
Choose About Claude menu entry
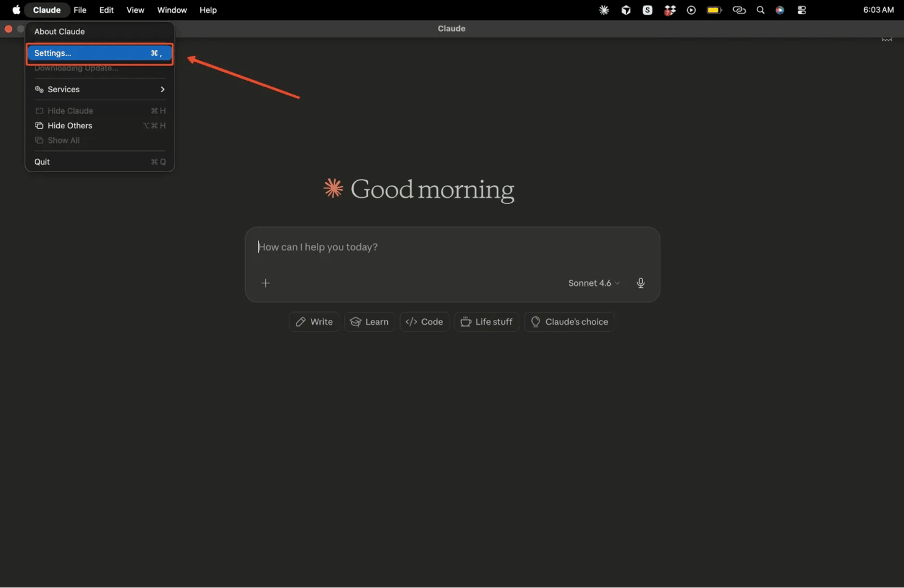click(59, 32)
